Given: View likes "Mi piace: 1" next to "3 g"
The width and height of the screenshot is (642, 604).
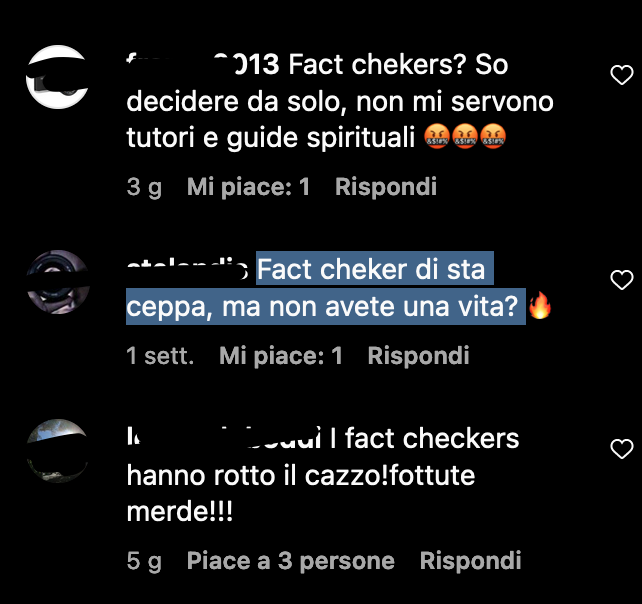Looking at the screenshot, I should [x=248, y=187].
